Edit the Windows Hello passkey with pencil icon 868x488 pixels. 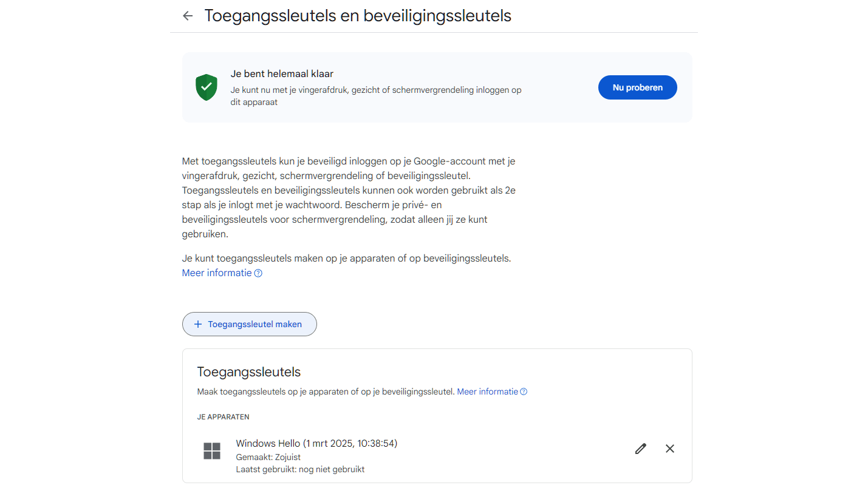pos(640,449)
